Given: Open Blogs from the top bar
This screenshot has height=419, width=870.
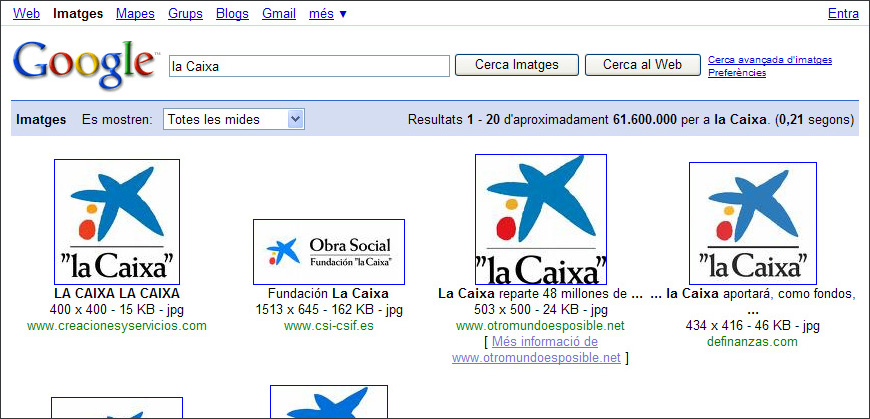Looking at the screenshot, I should point(232,13).
